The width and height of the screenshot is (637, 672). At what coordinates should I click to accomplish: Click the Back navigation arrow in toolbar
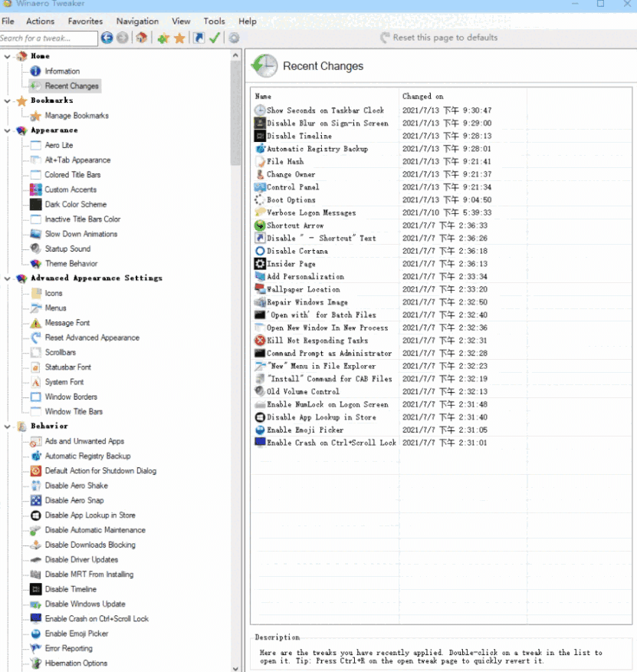(107, 38)
